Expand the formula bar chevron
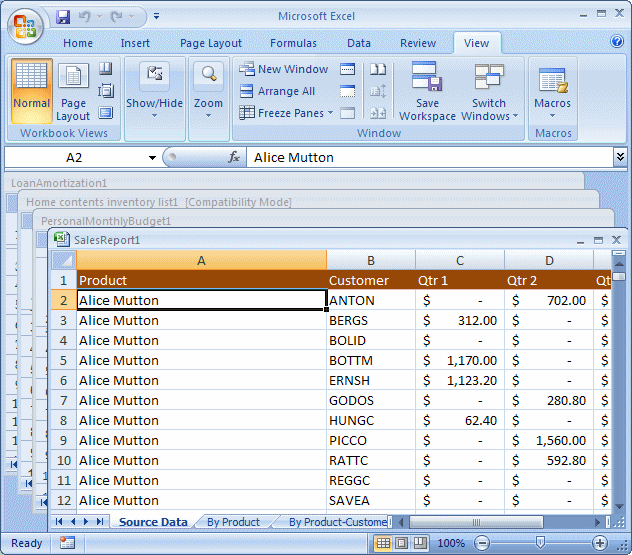The image size is (632, 555). click(620, 157)
